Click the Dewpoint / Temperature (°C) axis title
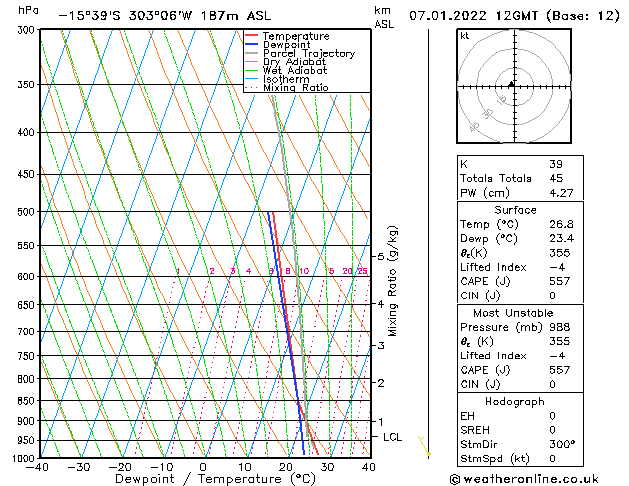This screenshot has height=486, width=629. [x=215, y=479]
